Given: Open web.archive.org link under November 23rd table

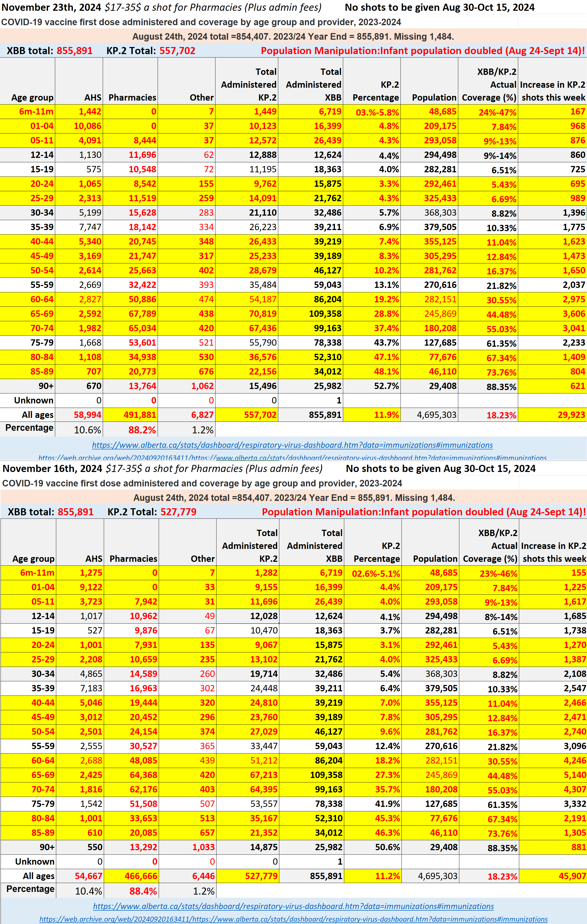Looking at the screenshot, I should tap(292, 457).
